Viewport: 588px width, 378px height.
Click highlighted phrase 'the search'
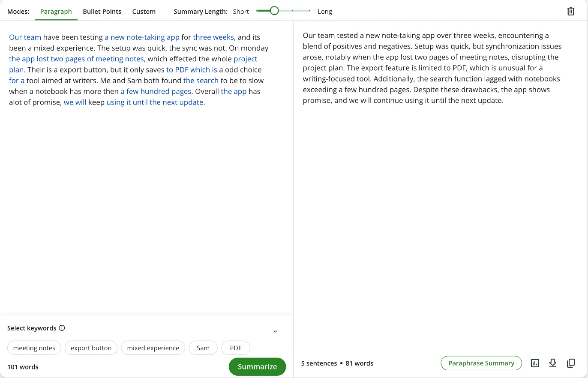(x=201, y=81)
